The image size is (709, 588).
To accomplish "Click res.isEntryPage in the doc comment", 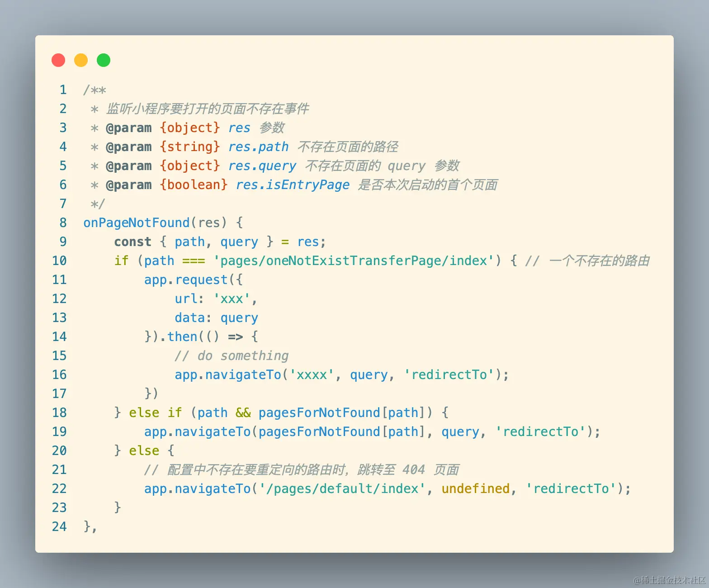I will [293, 185].
